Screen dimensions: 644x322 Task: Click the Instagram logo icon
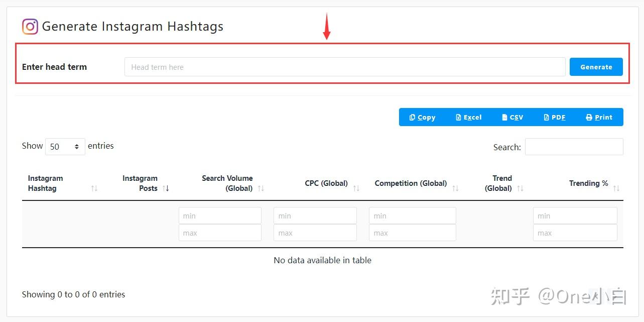tap(29, 26)
